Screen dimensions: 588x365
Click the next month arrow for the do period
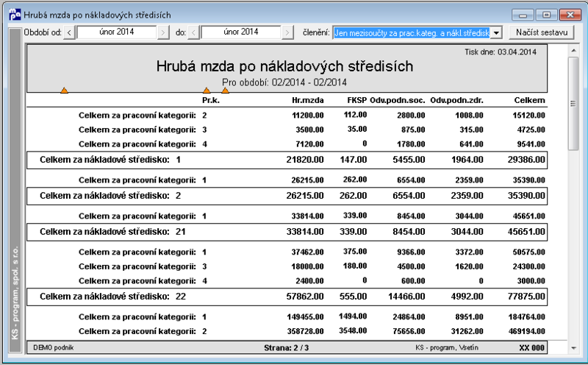[287, 32]
